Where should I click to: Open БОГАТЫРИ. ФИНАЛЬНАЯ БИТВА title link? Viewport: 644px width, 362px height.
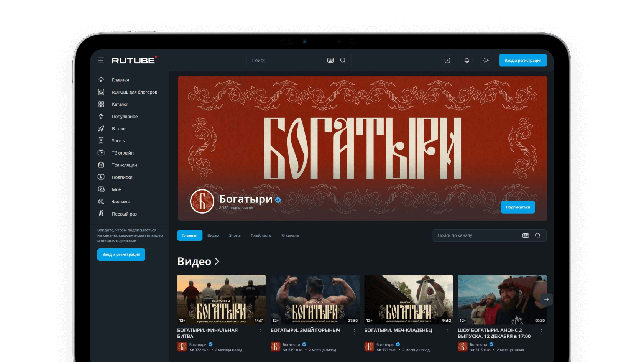click(x=207, y=333)
